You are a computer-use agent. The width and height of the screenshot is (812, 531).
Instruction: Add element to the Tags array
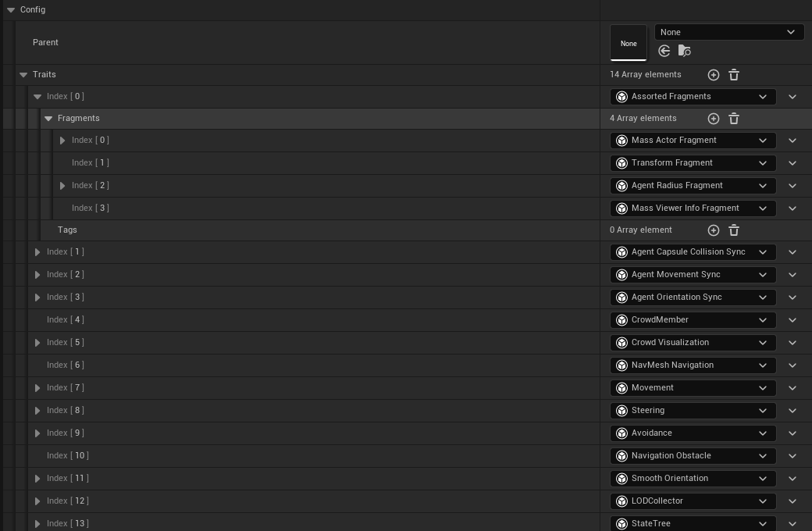coord(713,230)
